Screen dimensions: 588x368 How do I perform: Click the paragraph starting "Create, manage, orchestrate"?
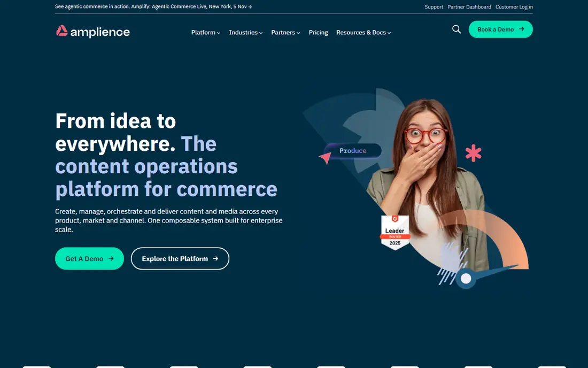click(169, 220)
